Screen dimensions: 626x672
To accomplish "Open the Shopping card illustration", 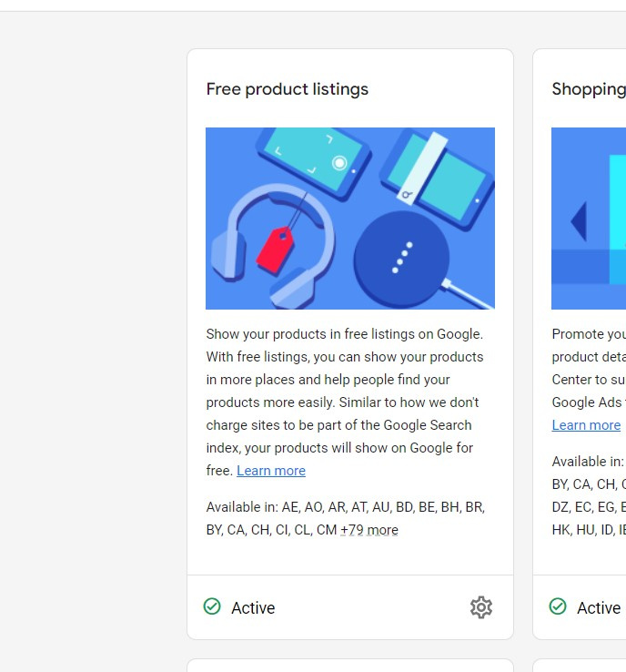I will point(589,219).
